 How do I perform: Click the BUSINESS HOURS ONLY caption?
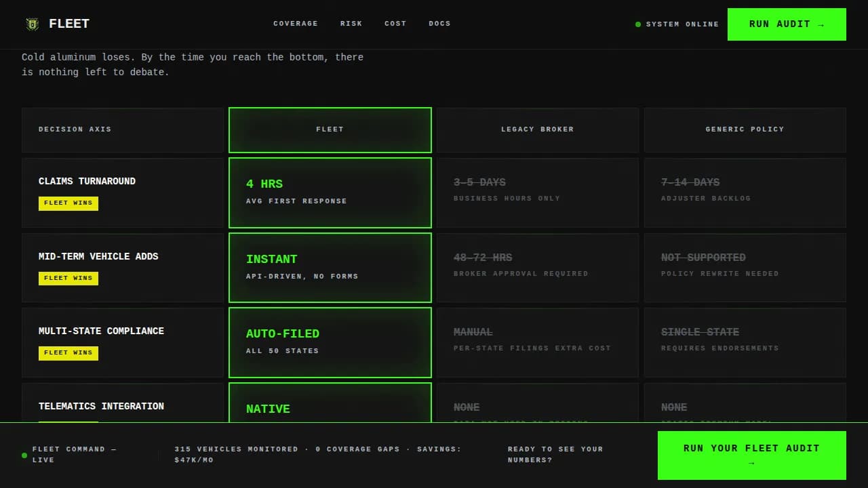507,199
